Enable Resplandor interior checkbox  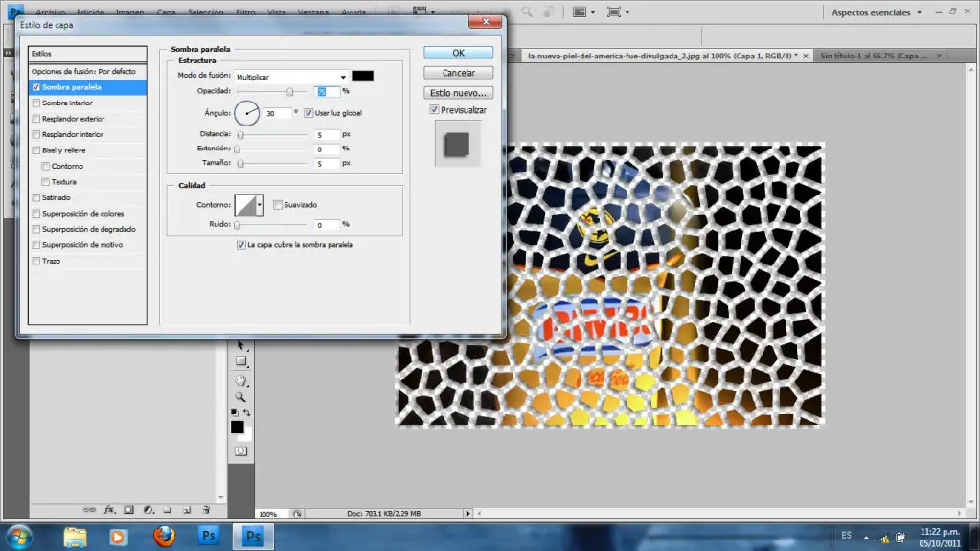pos(36,134)
